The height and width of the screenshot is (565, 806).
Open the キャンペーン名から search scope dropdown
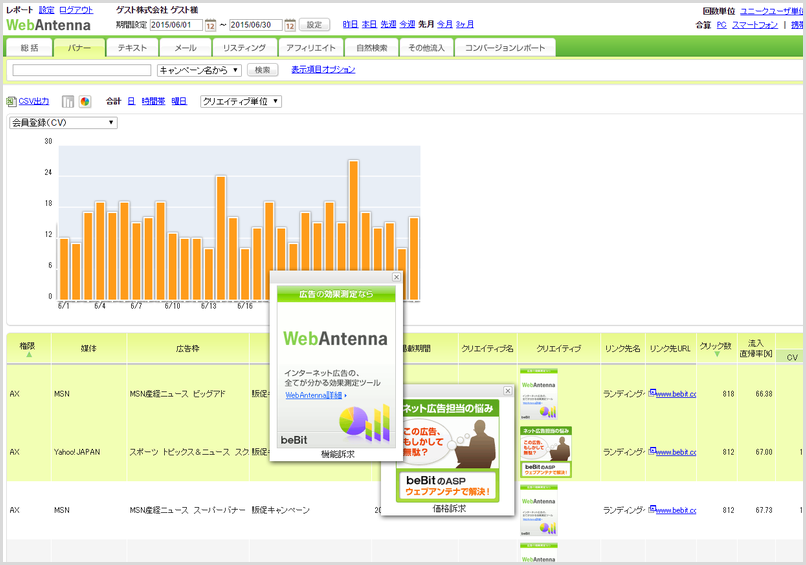pyautogui.click(x=199, y=70)
